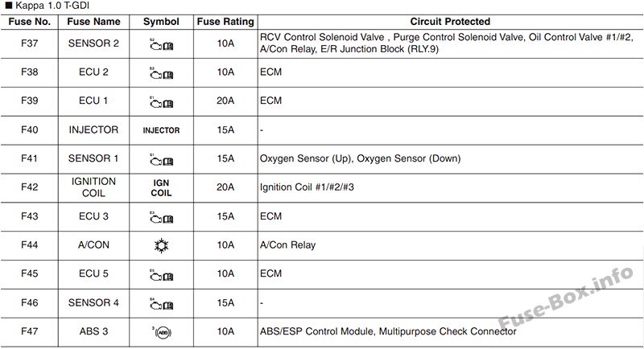Click Oxygen Sensor (Up) circuit text

click(306, 158)
